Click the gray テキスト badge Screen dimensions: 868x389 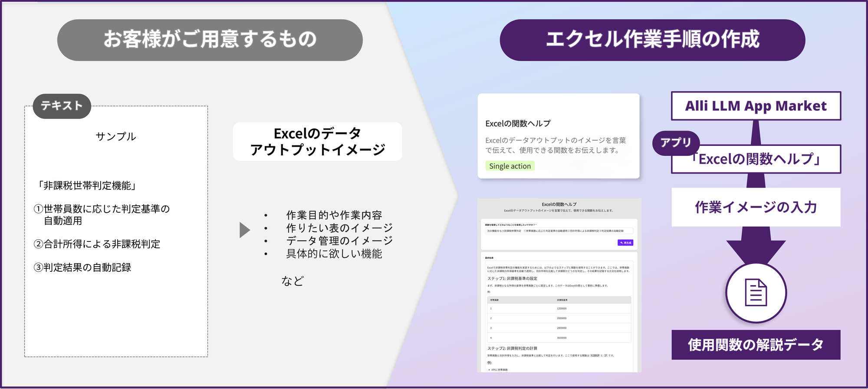pos(62,106)
